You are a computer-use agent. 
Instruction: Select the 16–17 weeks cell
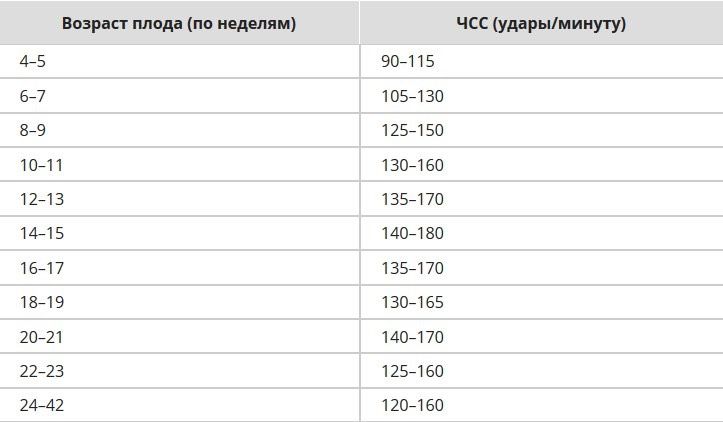[x=41, y=268]
